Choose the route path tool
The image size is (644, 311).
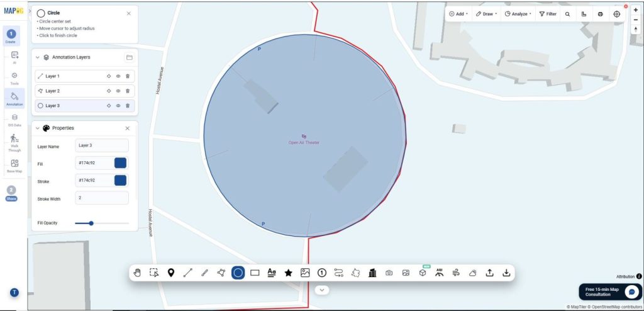point(339,273)
